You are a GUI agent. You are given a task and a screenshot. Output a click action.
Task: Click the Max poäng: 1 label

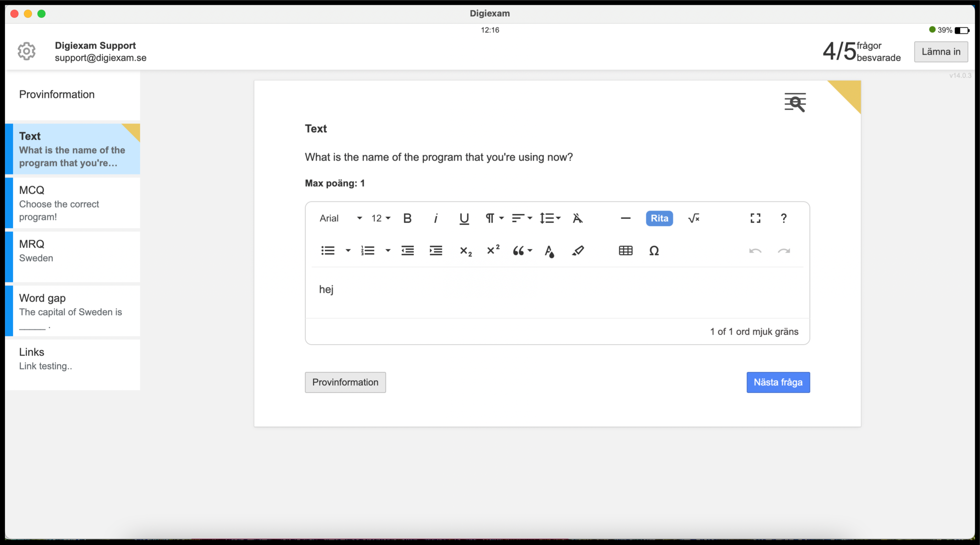pyautogui.click(x=335, y=183)
